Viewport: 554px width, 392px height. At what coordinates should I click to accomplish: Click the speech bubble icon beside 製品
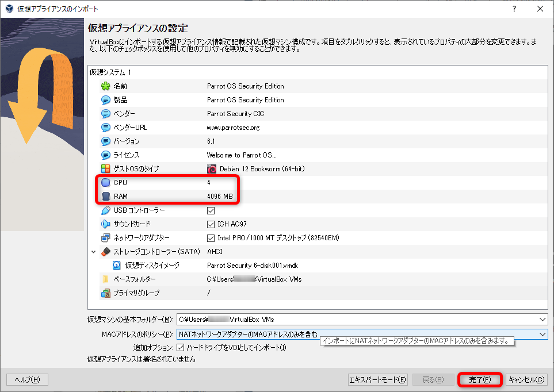(x=106, y=100)
